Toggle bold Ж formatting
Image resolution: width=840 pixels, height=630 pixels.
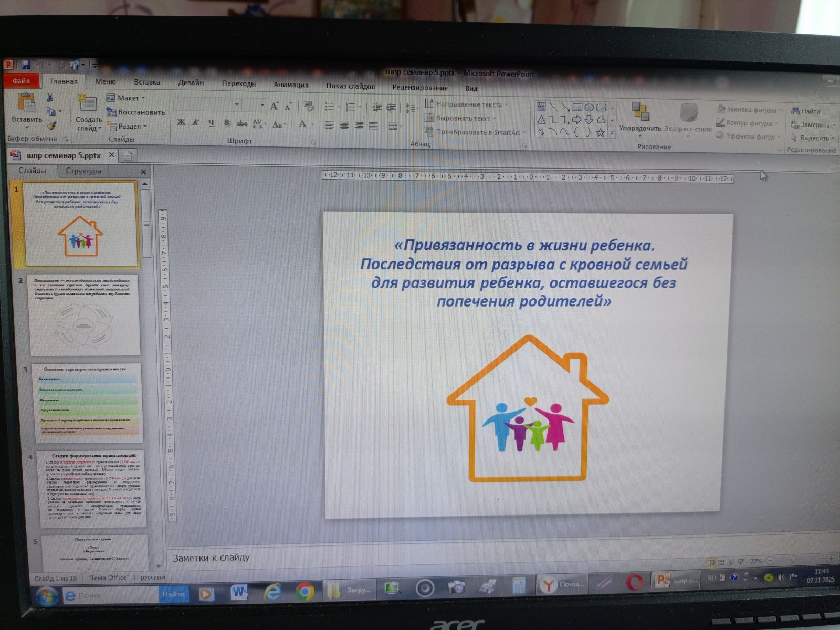pyautogui.click(x=181, y=123)
